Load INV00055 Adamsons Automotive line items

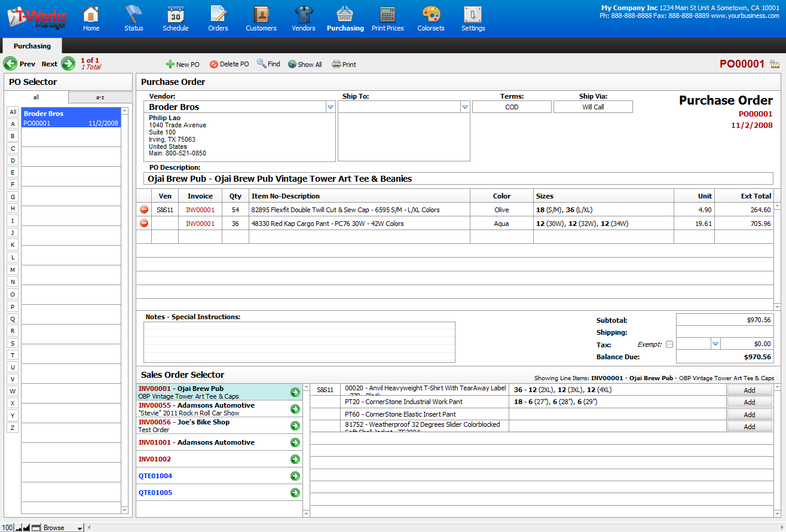[295, 409]
